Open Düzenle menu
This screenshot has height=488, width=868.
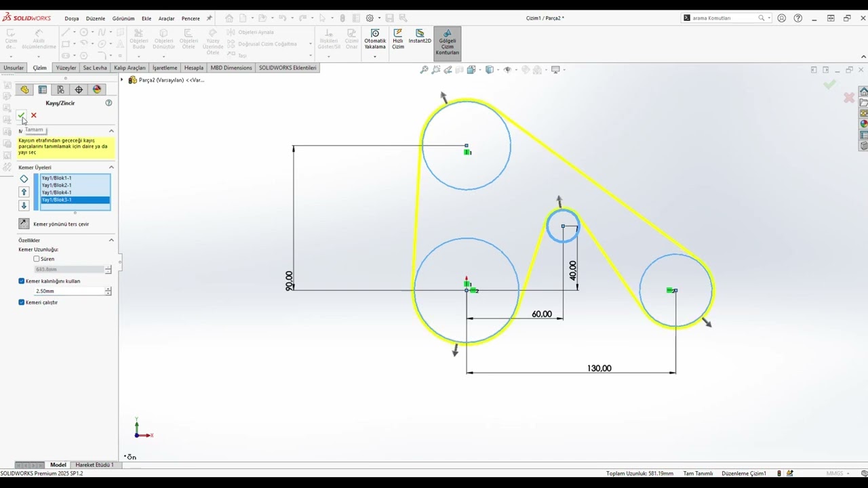pyautogui.click(x=96, y=18)
